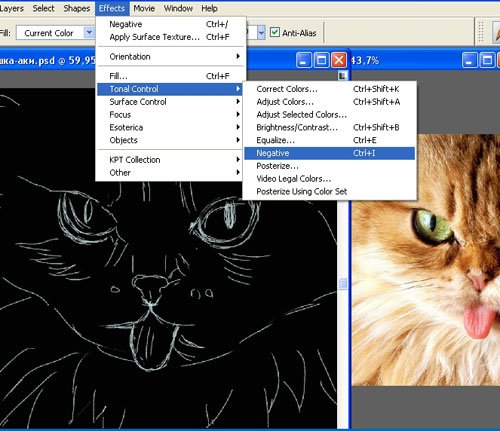Minimize the cat sketch document window
This screenshot has height=431, width=500.
pos(304,60)
